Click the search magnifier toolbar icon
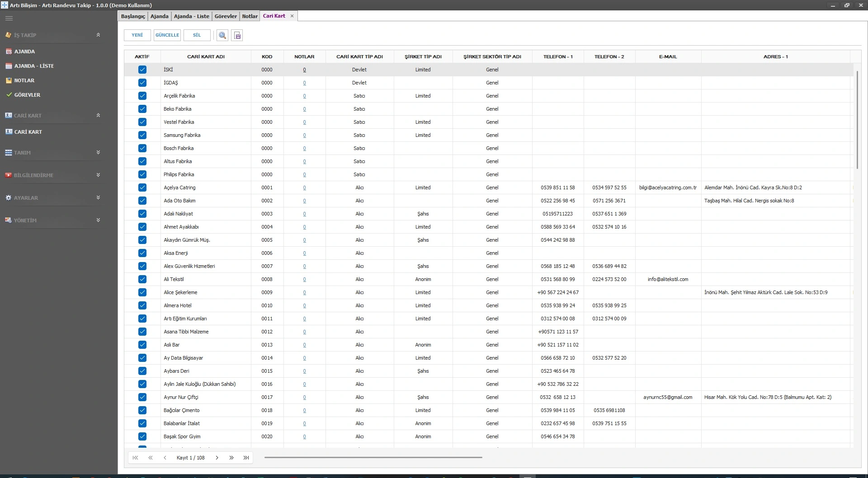 (x=222, y=35)
